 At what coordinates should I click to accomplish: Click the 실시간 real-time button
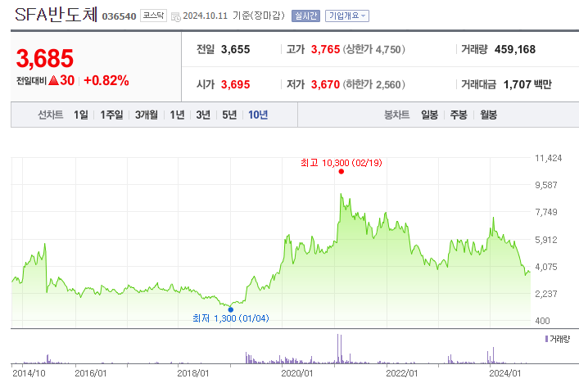(305, 16)
